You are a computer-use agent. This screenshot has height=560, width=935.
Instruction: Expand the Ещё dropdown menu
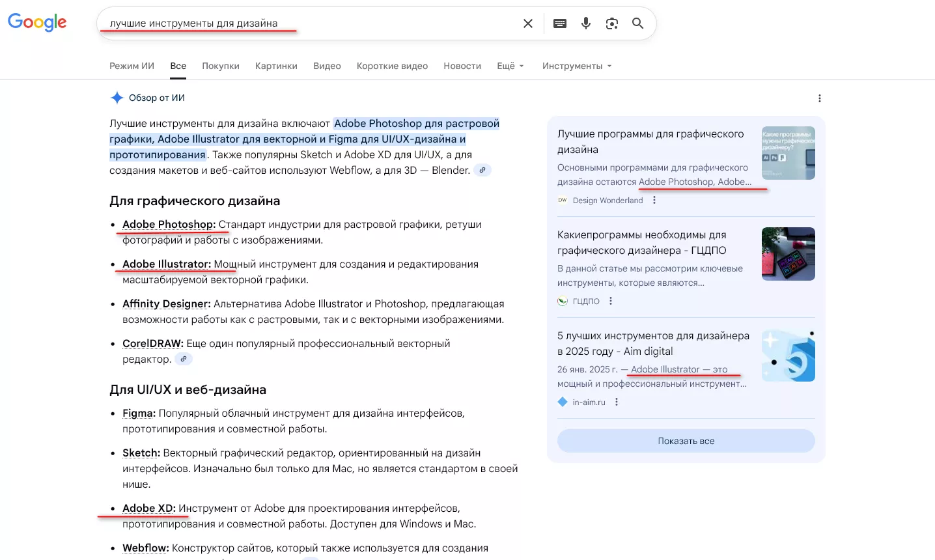(x=510, y=66)
